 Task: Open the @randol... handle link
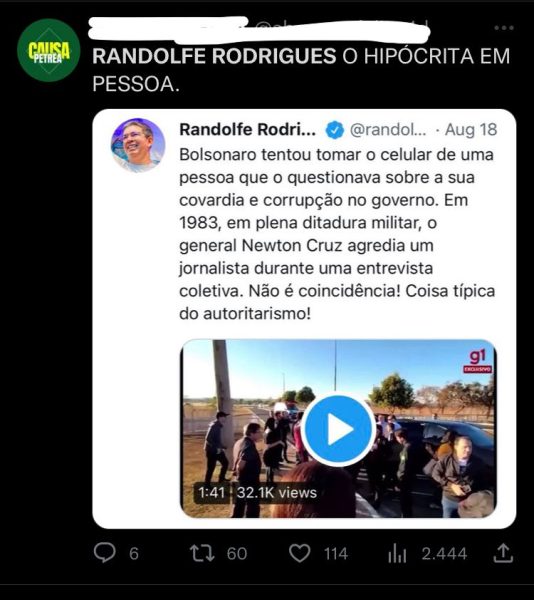coord(388,130)
